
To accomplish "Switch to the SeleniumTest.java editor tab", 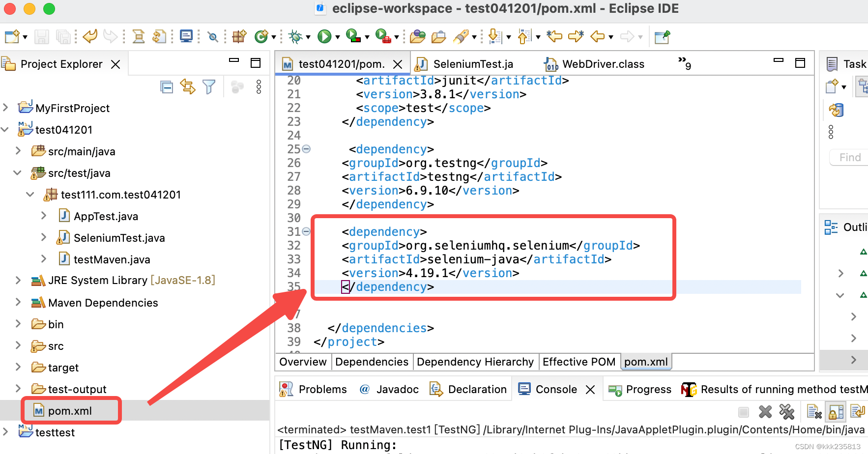I will coord(464,64).
